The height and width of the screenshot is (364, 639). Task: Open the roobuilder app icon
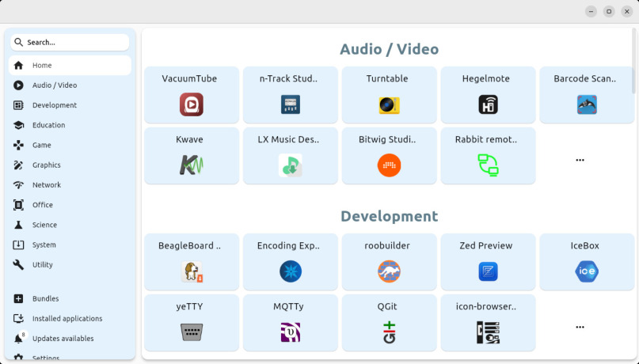[389, 271]
